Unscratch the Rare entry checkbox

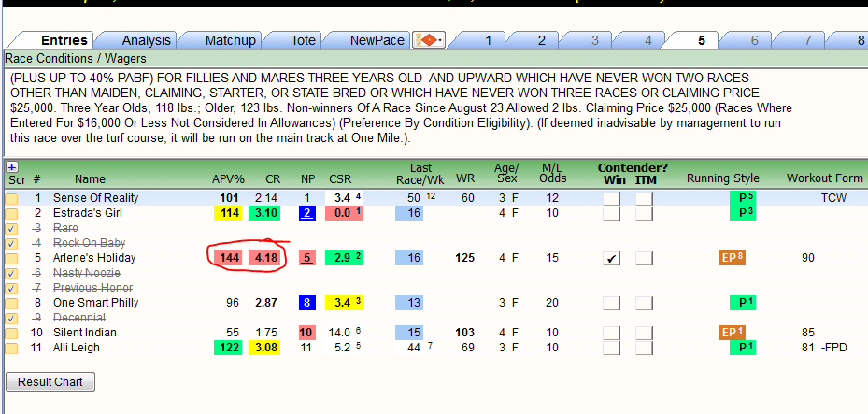click(11, 229)
